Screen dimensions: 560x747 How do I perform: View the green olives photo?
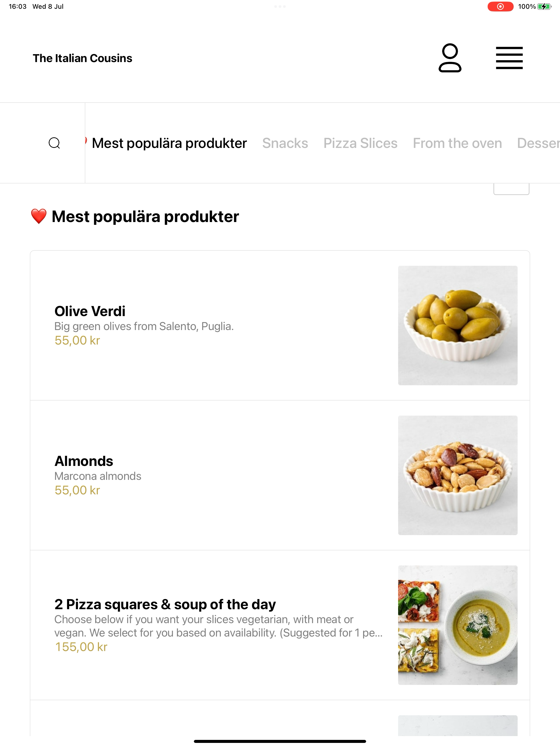click(x=458, y=325)
